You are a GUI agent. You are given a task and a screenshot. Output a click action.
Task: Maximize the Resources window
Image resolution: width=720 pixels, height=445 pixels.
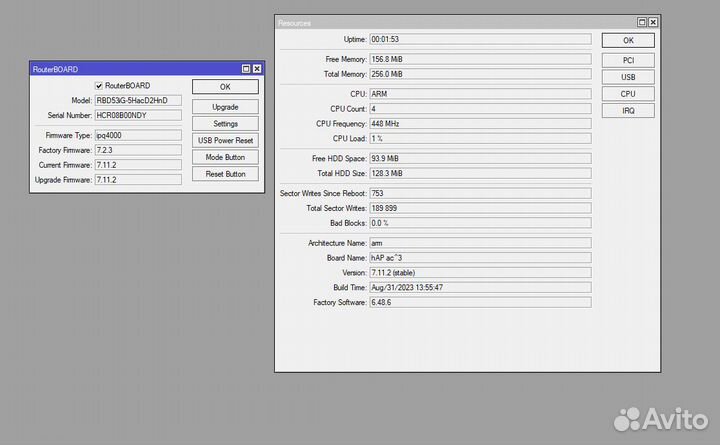(x=642, y=22)
